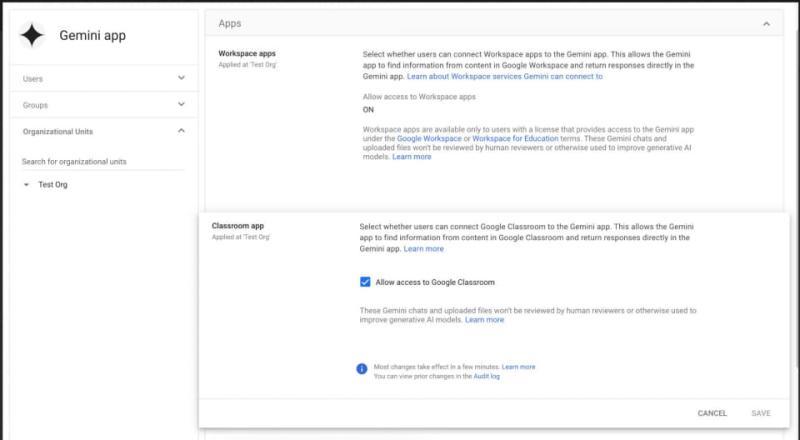800x440 pixels.
Task: Click the blue info icon near Audit log
Action: 362,369
